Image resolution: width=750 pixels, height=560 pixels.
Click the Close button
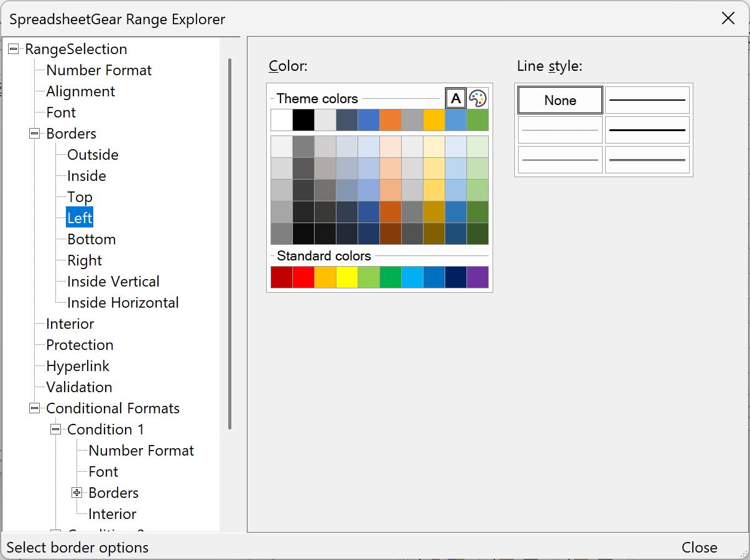click(699, 547)
